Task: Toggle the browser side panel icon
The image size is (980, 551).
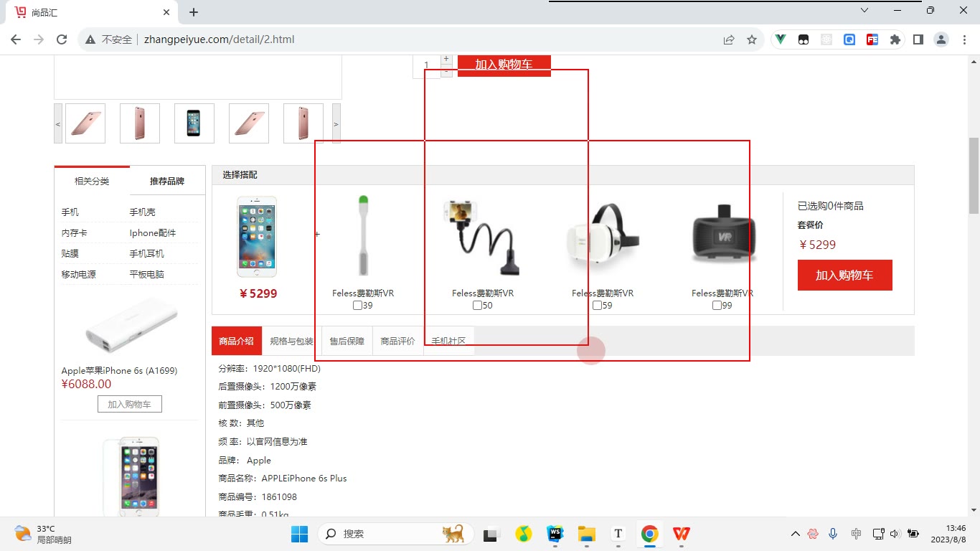Action: (x=918, y=39)
